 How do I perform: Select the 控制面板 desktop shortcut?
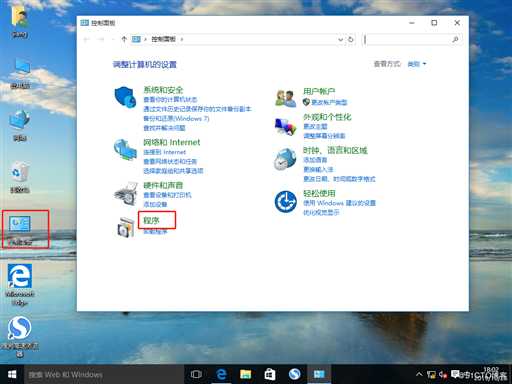tap(20, 230)
